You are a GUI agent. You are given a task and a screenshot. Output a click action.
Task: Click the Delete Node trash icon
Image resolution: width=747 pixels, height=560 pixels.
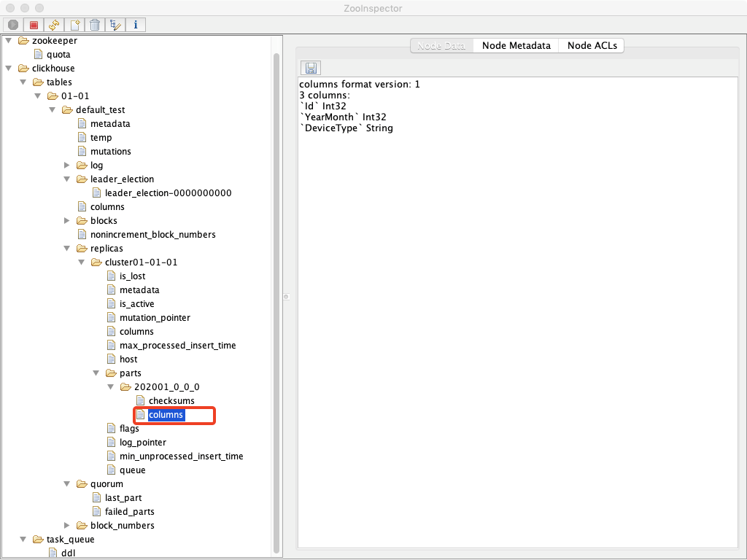point(95,25)
